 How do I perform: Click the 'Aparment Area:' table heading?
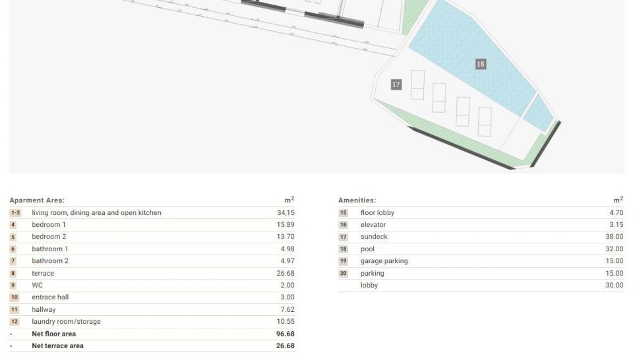coord(37,200)
